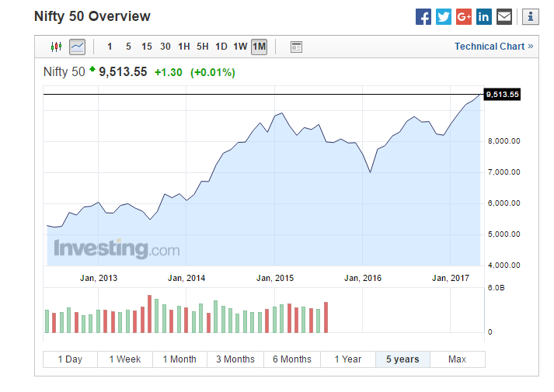The height and width of the screenshot is (392, 554).
Task: Choose the 1D interval
Action: click(x=221, y=47)
